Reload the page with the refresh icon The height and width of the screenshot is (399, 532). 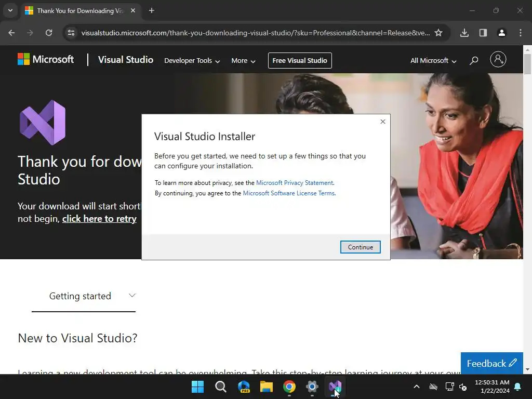[x=49, y=33]
